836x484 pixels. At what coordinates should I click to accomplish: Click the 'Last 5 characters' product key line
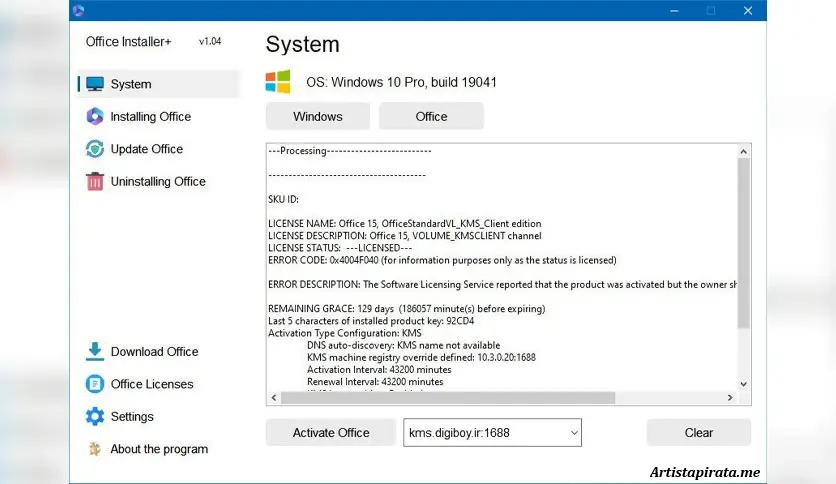click(371, 321)
